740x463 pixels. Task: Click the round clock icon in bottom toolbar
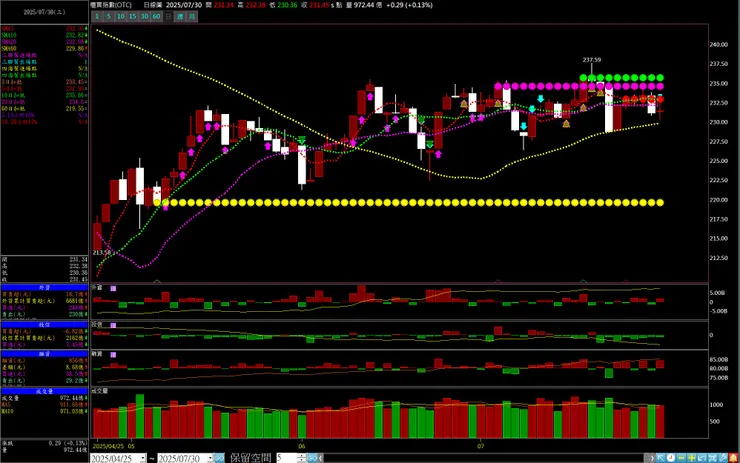click(x=671, y=458)
